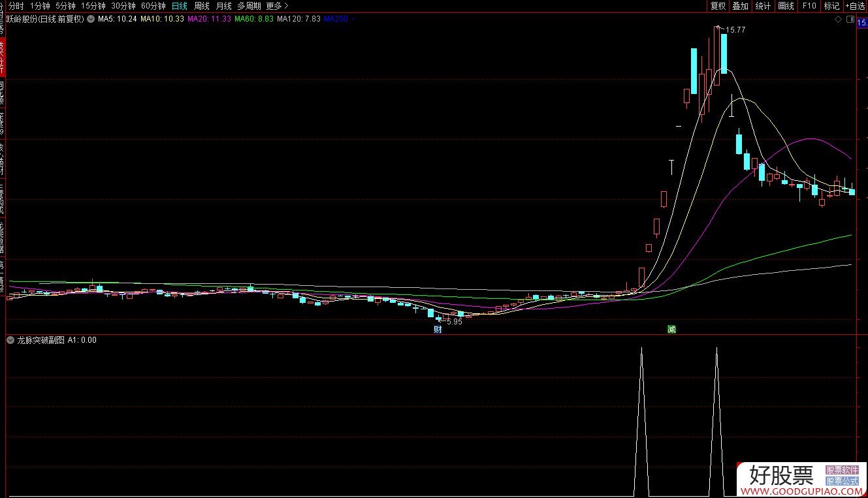Select the 5分钟 period
This screenshot has height=498, width=868.
pyautogui.click(x=65, y=6)
